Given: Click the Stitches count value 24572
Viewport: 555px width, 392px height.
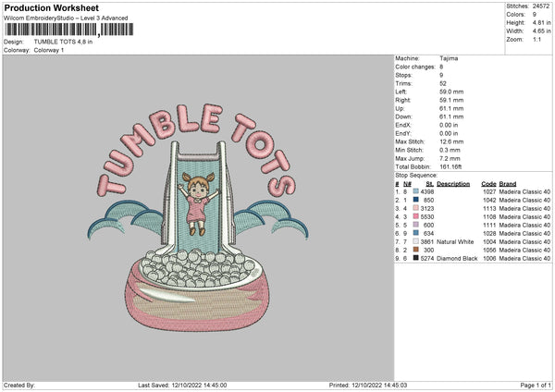Looking at the screenshot, I should 541,6.
